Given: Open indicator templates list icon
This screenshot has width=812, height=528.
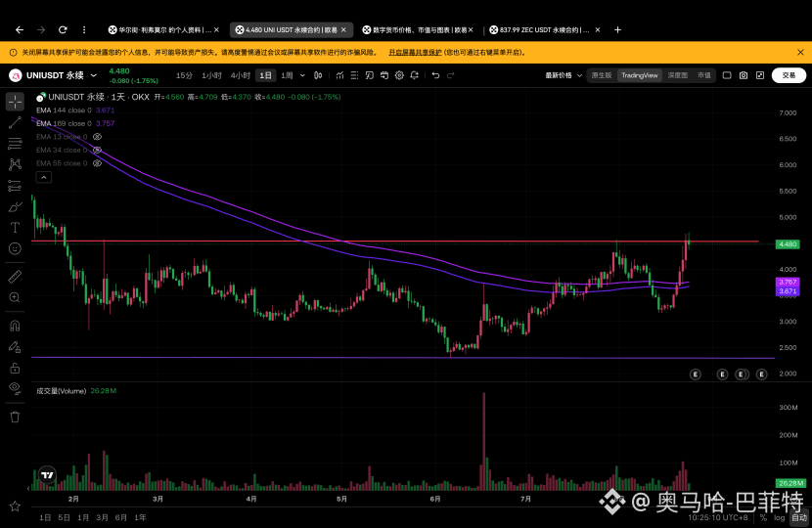Looking at the screenshot, I should pyautogui.click(x=354, y=75).
